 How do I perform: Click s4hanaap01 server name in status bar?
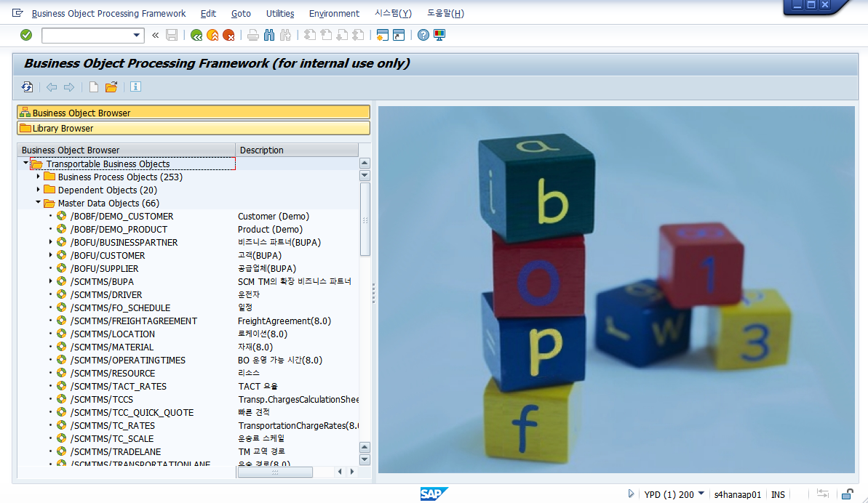[x=737, y=494]
